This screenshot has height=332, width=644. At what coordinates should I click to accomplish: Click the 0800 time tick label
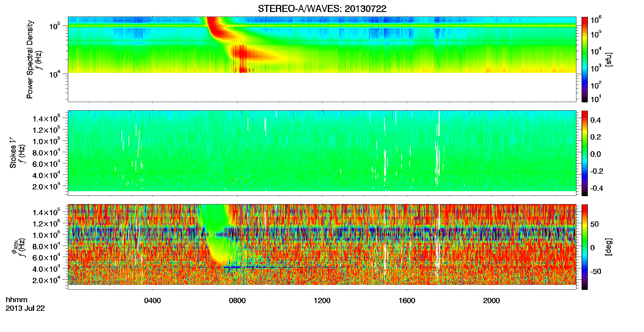pyautogui.click(x=237, y=301)
